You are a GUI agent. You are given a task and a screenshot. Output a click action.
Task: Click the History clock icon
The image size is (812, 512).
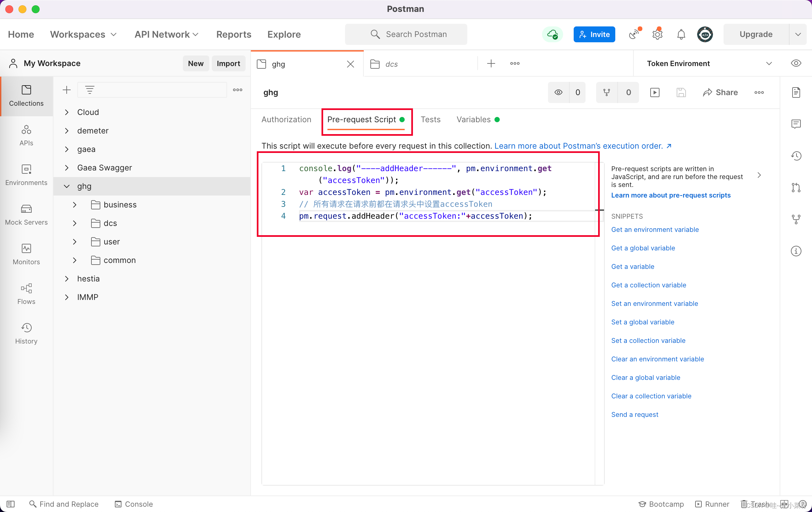coord(26,328)
